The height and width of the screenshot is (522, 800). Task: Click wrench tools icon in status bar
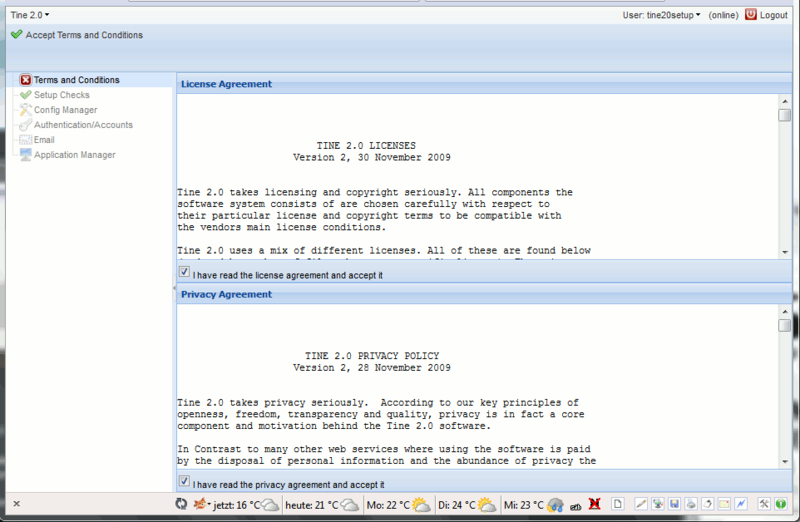pos(764,504)
